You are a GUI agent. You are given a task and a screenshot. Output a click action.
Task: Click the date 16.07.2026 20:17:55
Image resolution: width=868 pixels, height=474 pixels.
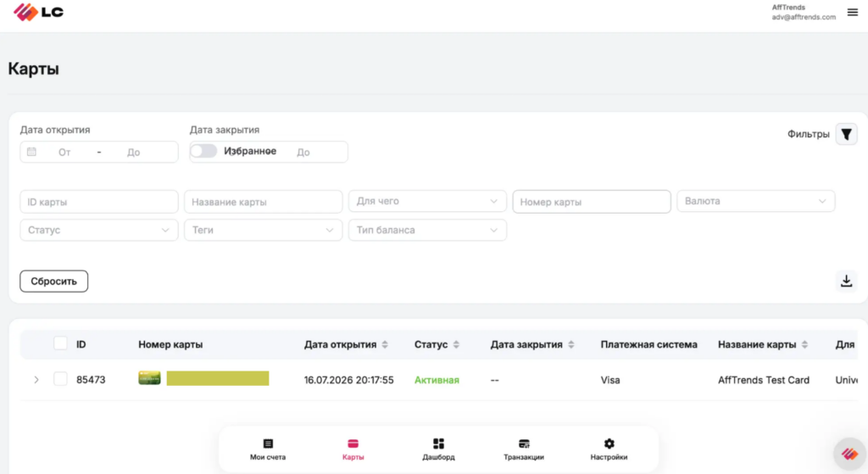click(348, 380)
